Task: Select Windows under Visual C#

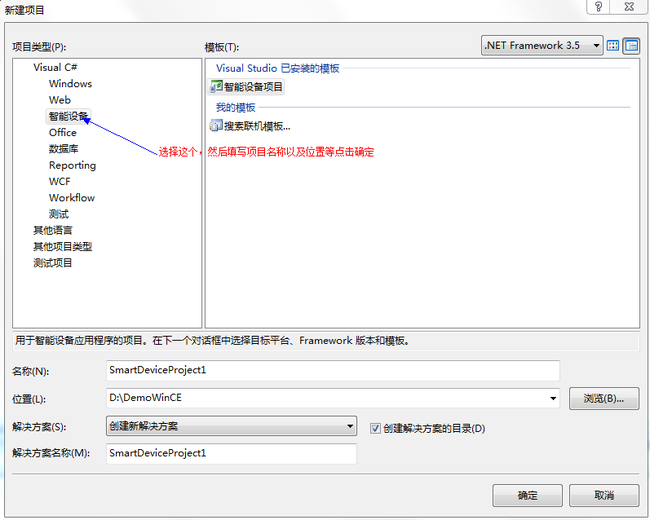Action: click(70, 84)
